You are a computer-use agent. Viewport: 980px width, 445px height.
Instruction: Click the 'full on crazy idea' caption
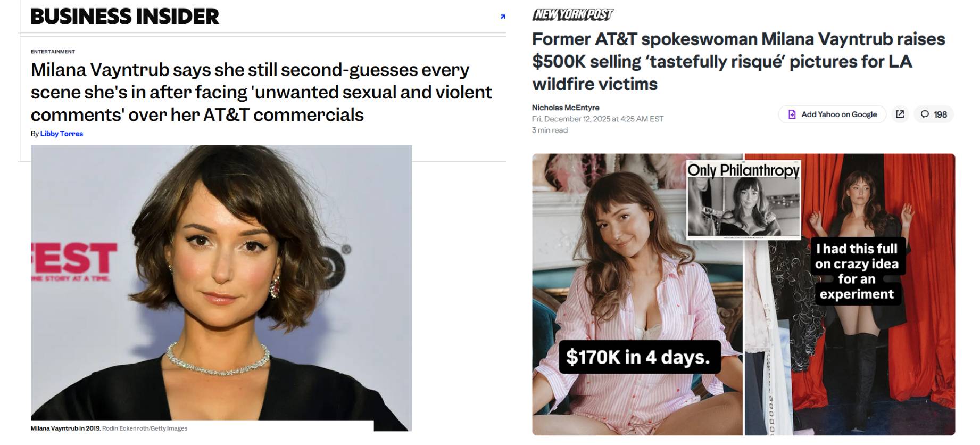[x=857, y=271]
